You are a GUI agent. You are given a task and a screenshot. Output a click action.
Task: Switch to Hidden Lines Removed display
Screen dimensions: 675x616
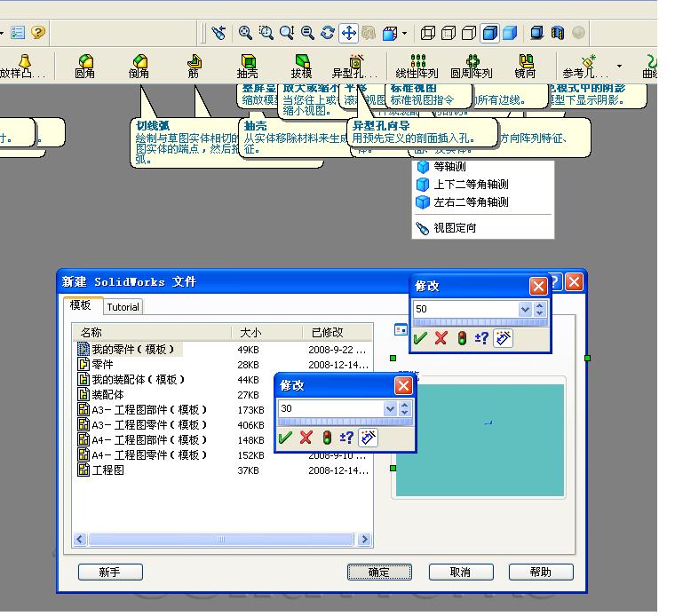pyautogui.click(x=469, y=33)
